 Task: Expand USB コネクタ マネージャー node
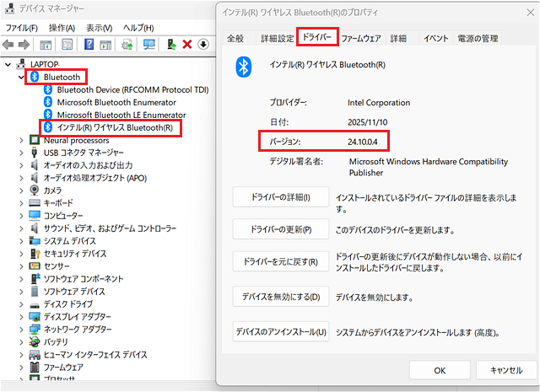(21, 153)
